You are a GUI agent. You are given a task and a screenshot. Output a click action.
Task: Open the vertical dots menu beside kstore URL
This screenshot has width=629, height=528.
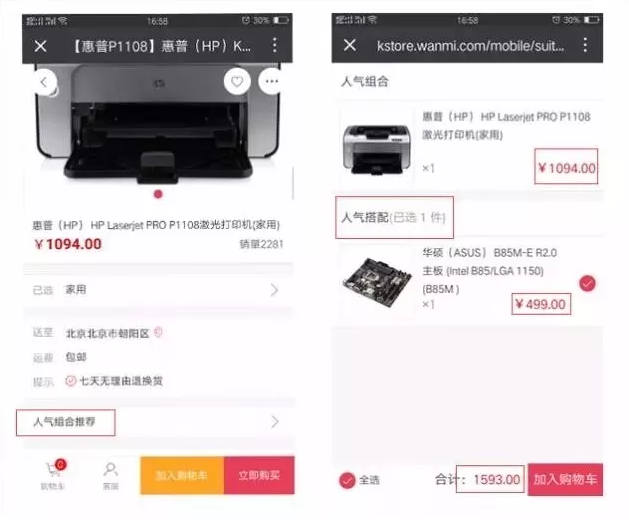(x=585, y=45)
